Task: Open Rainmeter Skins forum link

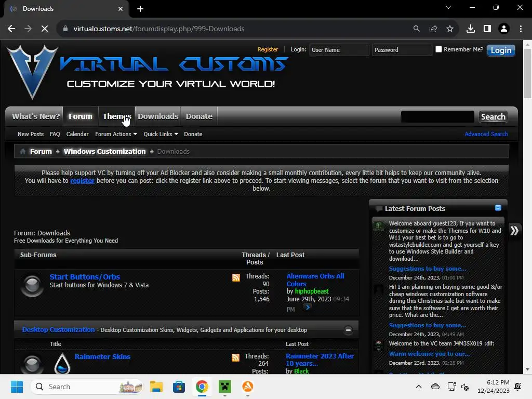Action: [102, 356]
